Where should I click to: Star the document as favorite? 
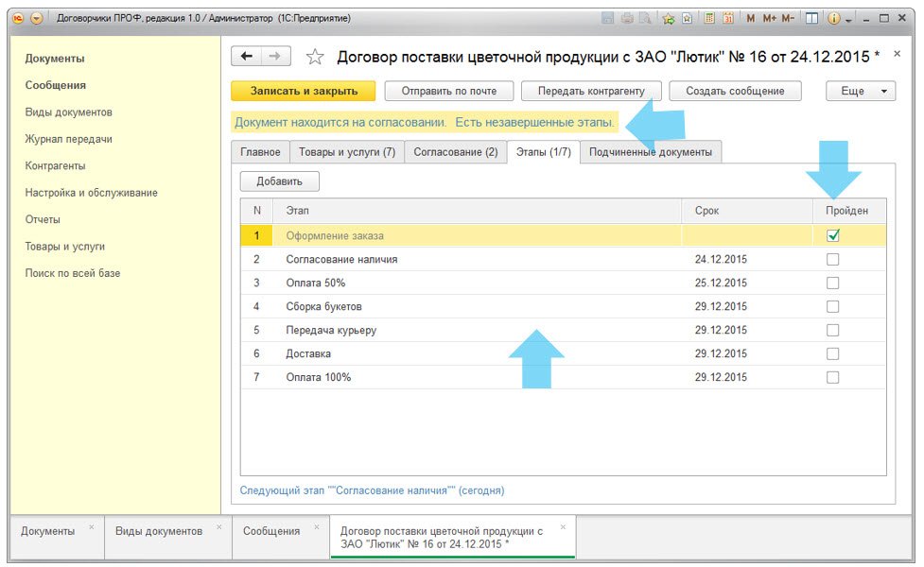tap(315, 57)
